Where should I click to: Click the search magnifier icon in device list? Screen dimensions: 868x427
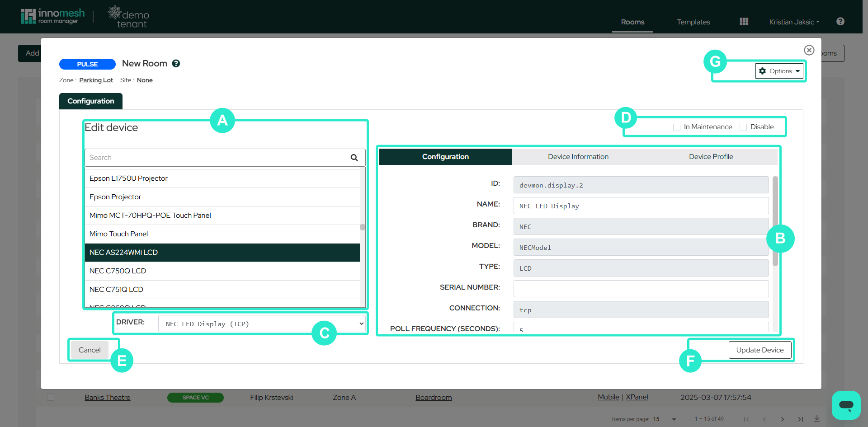[x=354, y=158]
